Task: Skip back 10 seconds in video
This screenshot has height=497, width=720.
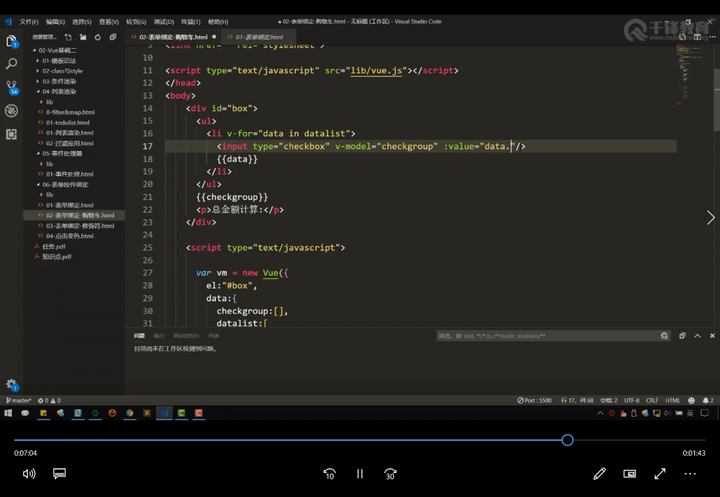Action: (330, 474)
